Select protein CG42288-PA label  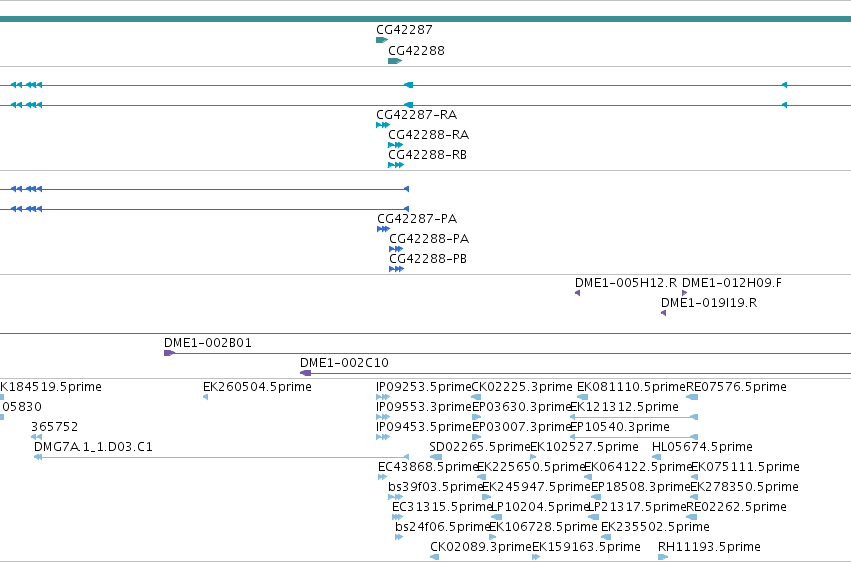pos(429,239)
